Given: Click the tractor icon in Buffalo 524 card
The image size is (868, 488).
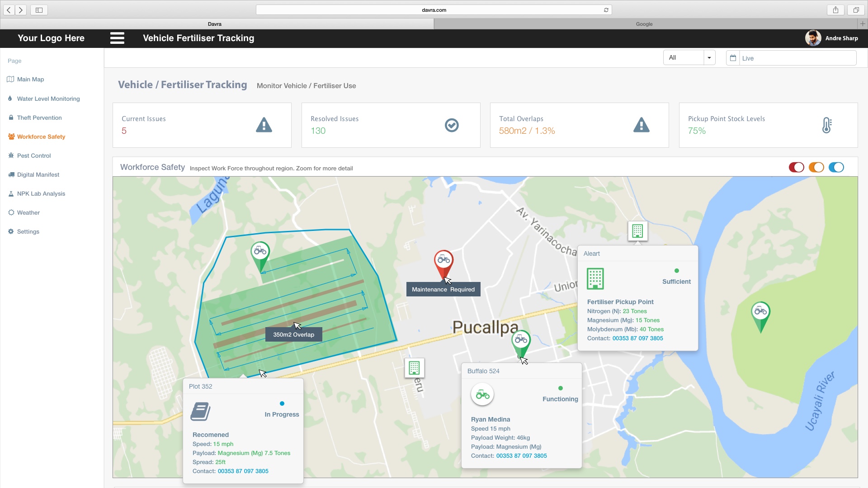Looking at the screenshot, I should pyautogui.click(x=482, y=394).
